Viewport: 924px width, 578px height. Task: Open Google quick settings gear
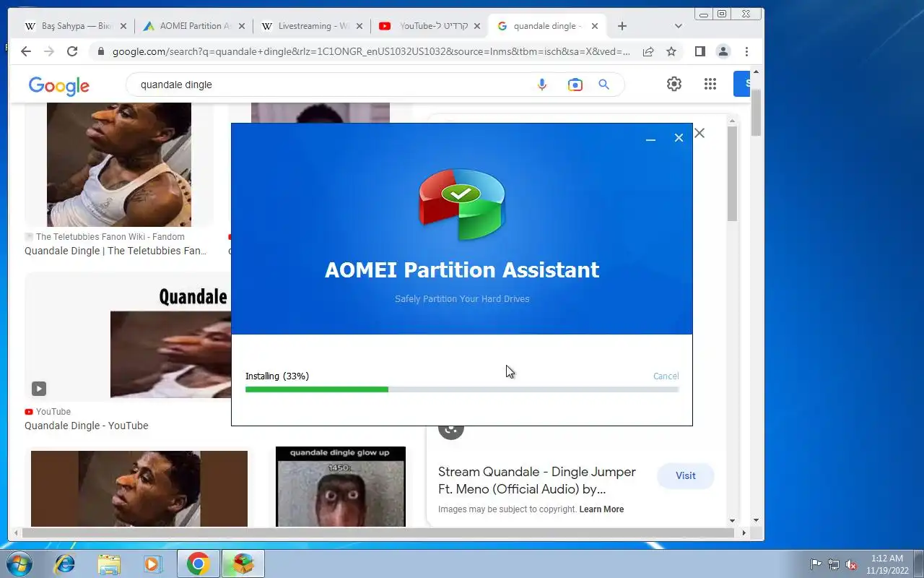[674, 84]
